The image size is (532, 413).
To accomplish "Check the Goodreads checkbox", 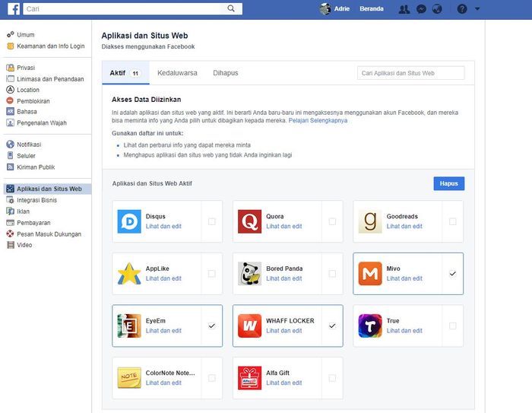I will point(453,221).
